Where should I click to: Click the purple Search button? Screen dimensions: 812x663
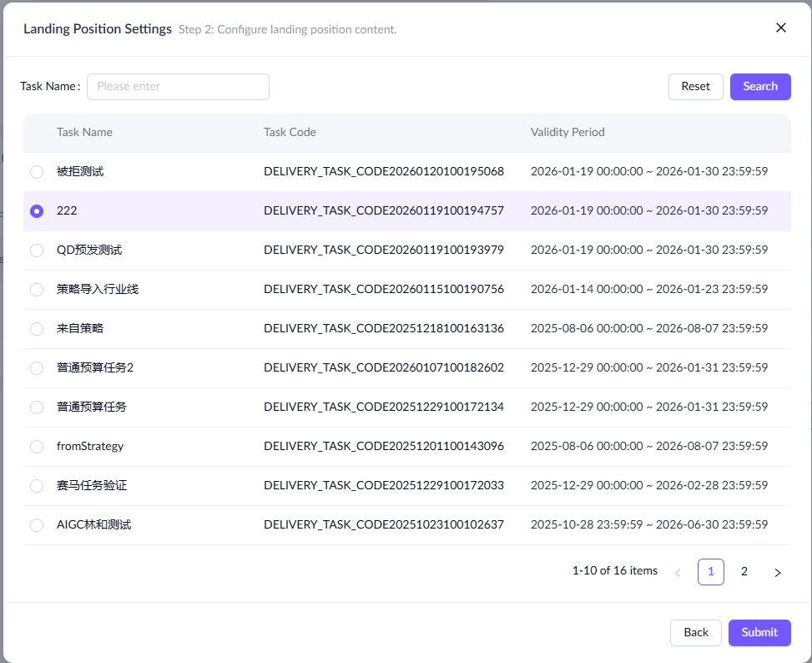click(760, 87)
